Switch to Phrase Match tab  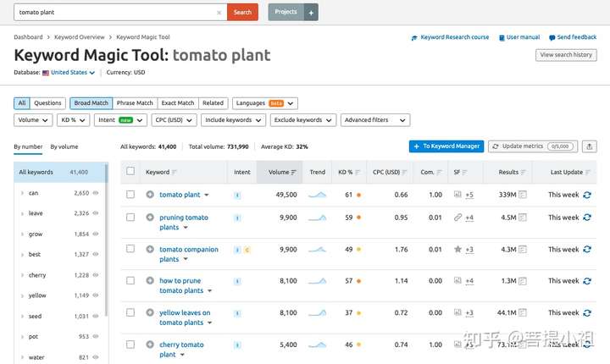[135, 103]
